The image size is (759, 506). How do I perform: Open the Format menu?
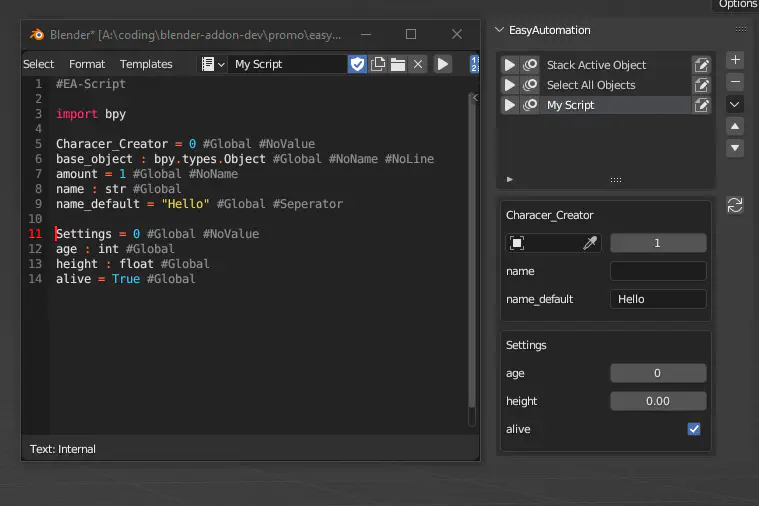87,64
